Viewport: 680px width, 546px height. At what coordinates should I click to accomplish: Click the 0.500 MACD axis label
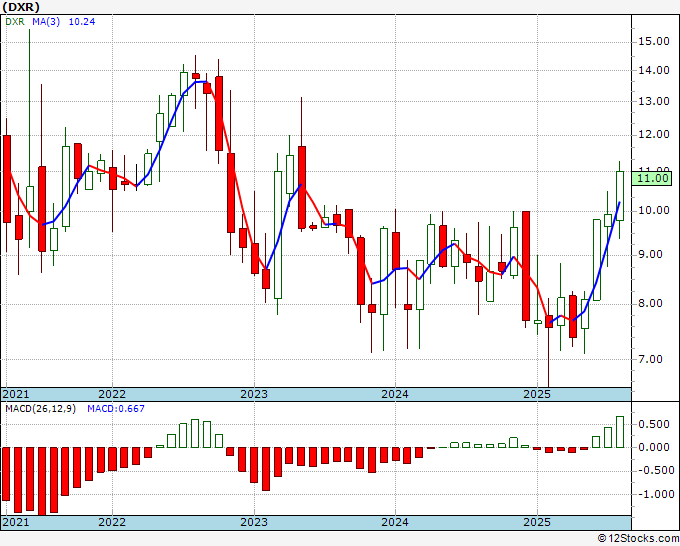tap(654, 424)
